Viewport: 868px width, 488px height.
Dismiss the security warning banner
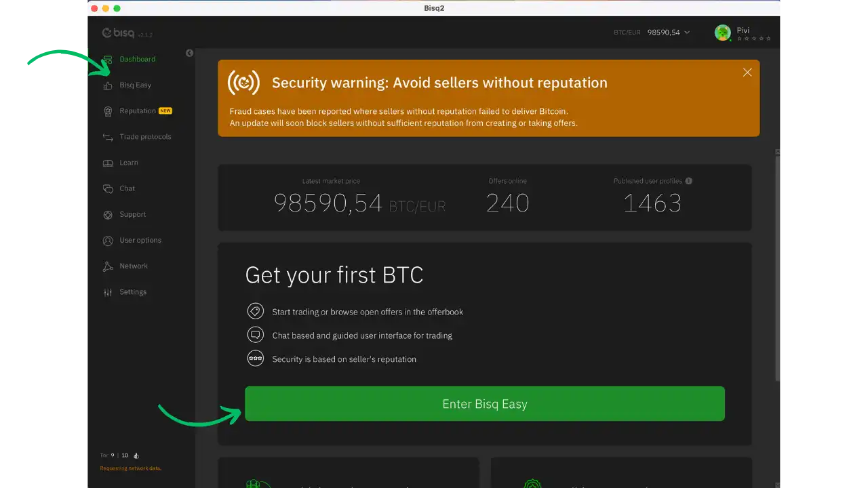(747, 73)
